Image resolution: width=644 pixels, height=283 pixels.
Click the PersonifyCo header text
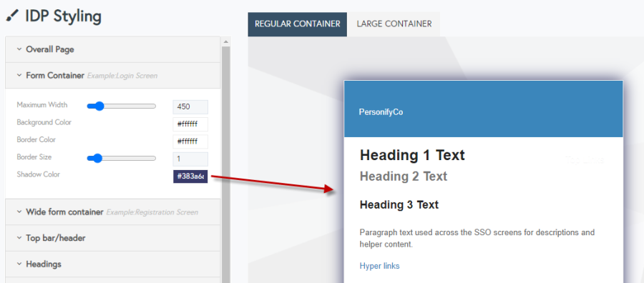point(381,112)
